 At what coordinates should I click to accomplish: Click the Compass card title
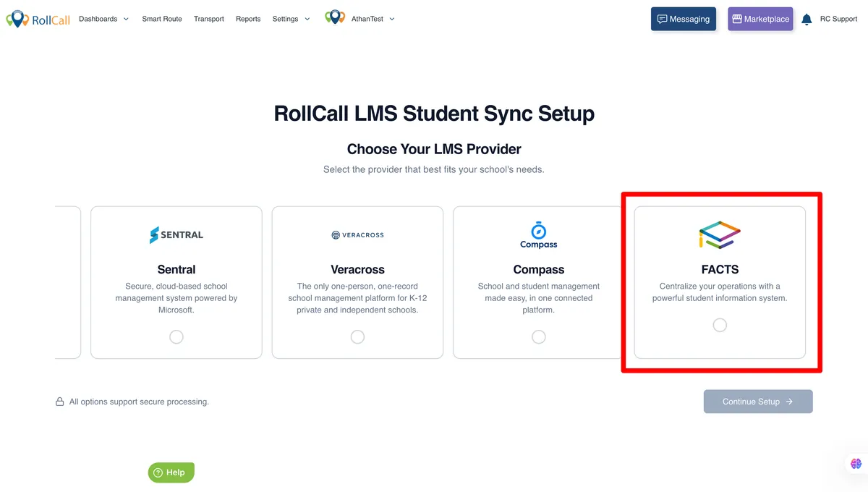click(x=539, y=270)
